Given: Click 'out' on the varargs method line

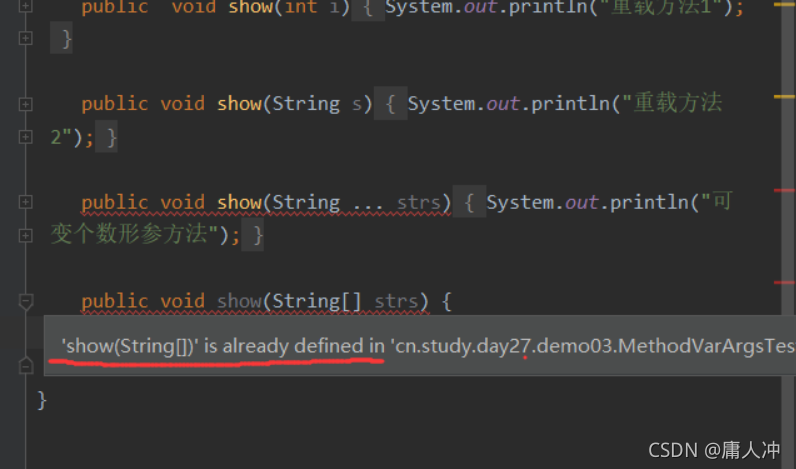Looking at the screenshot, I should point(582,203).
